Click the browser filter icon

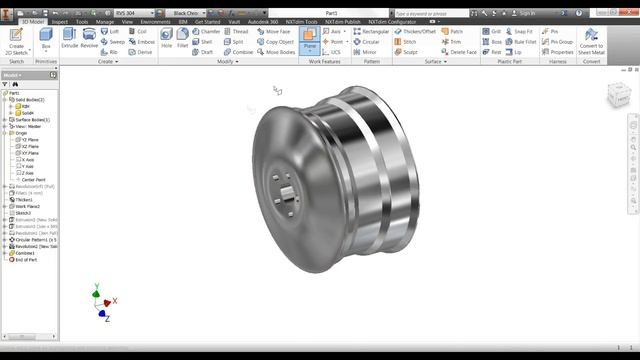click(x=5, y=84)
